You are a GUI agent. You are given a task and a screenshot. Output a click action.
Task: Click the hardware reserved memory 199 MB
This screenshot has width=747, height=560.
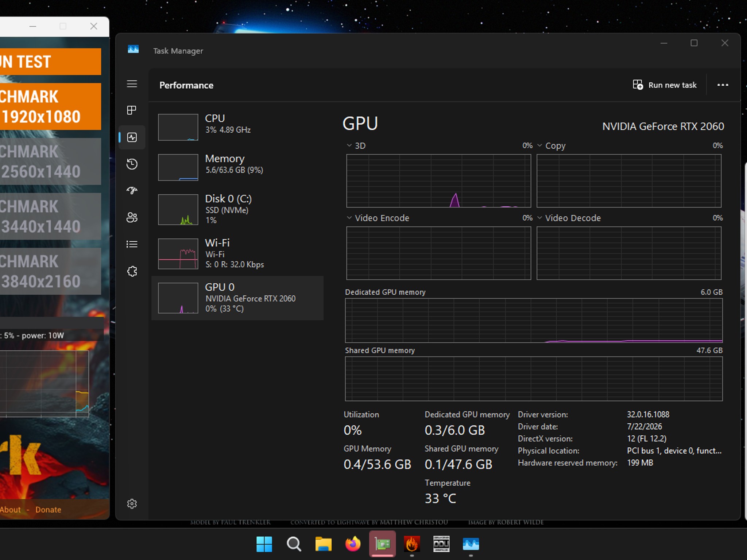tap(640, 463)
